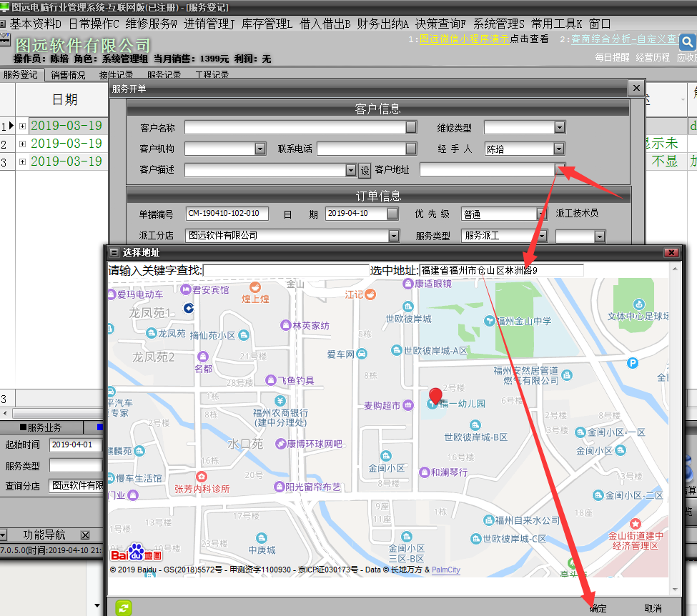The width and height of the screenshot is (697, 616).
Task: Click the magnifier search icon at top right
Action: click(x=687, y=42)
